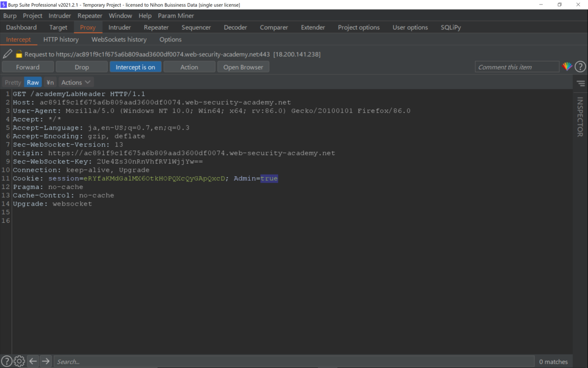Click the Search field at bottom
The height and width of the screenshot is (368, 588).
point(294,361)
